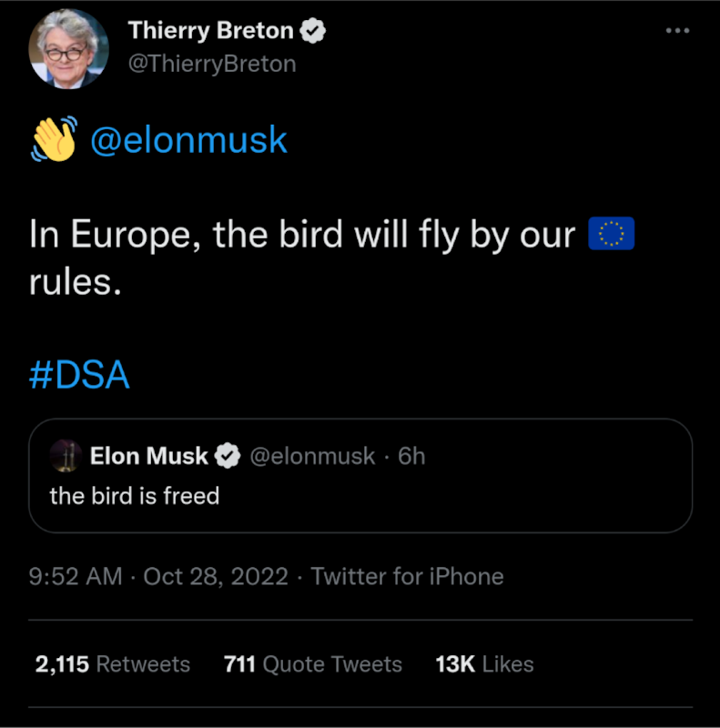Click the 6h timestamp in quoted tweet
720x728 pixels.
411,457
